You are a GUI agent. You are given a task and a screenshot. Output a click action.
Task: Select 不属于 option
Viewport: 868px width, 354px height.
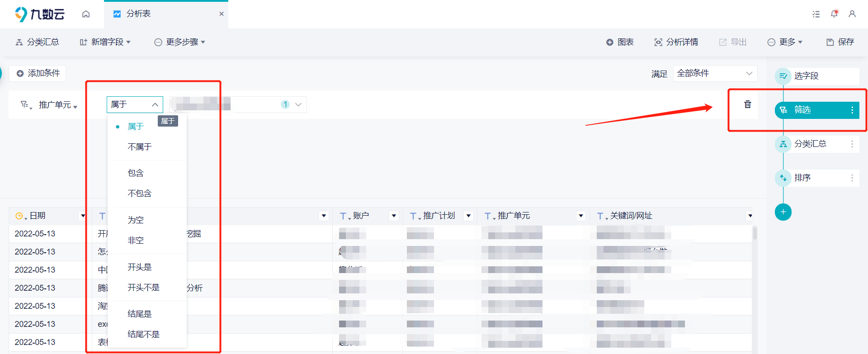click(147, 147)
